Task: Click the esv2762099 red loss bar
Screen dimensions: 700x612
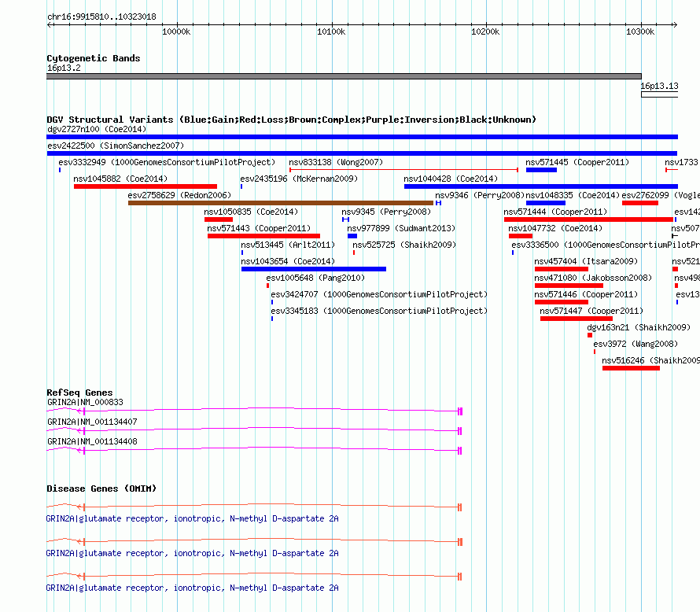Action: tap(639, 203)
